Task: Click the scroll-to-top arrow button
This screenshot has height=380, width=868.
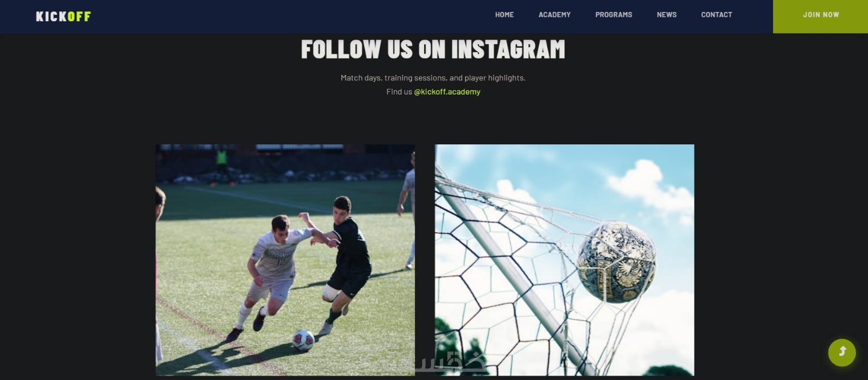Action: coord(842,352)
